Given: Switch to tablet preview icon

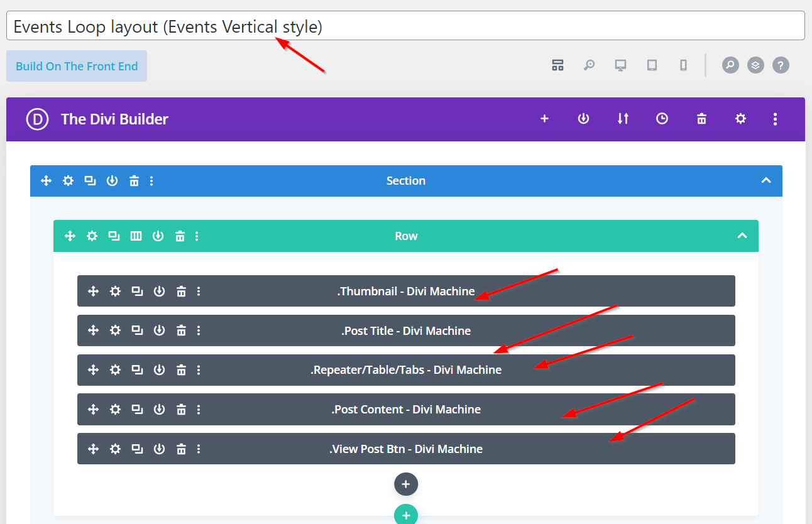Looking at the screenshot, I should pos(652,65).
